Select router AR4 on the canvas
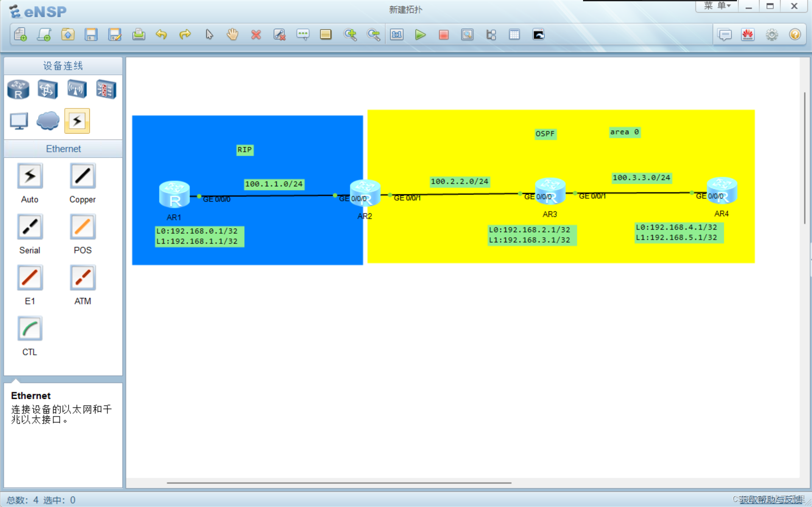Viewport: 812px width, 507px height. click(722, 190)
